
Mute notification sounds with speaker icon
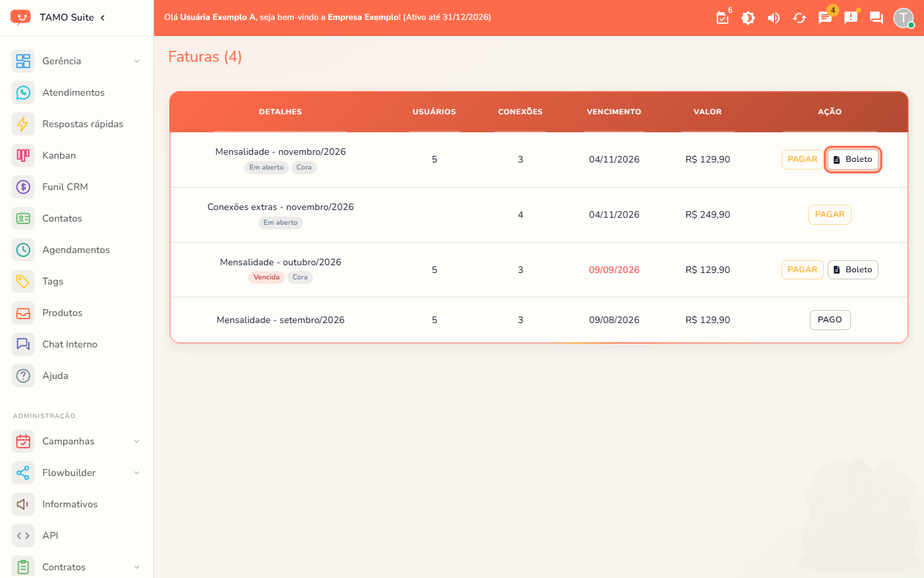click(774, 18)
